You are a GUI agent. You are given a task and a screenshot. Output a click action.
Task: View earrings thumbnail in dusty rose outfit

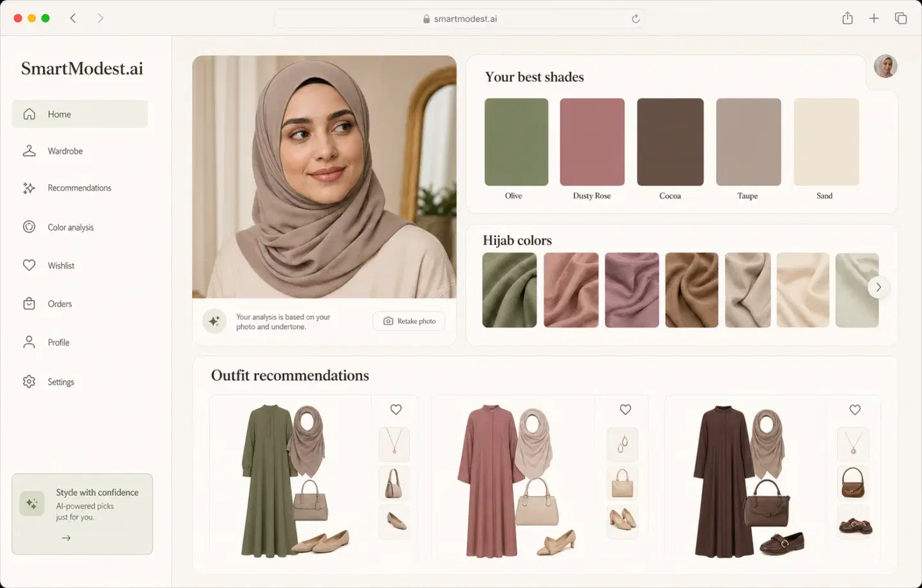point(623,444)
